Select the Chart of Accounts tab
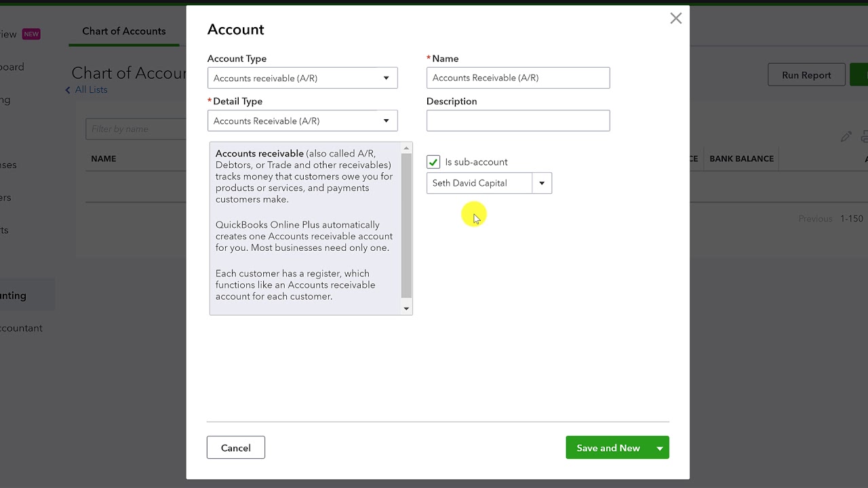 (x=124, y=31)
